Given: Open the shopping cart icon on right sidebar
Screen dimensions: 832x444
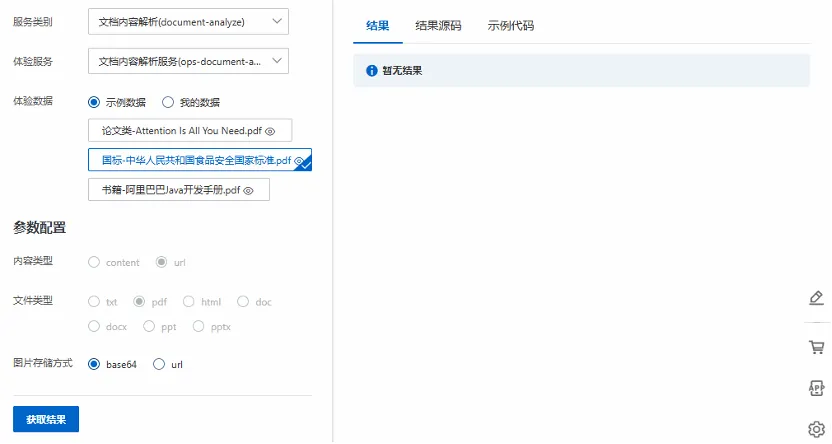Looking at the screenshot, I should [817, 347].
